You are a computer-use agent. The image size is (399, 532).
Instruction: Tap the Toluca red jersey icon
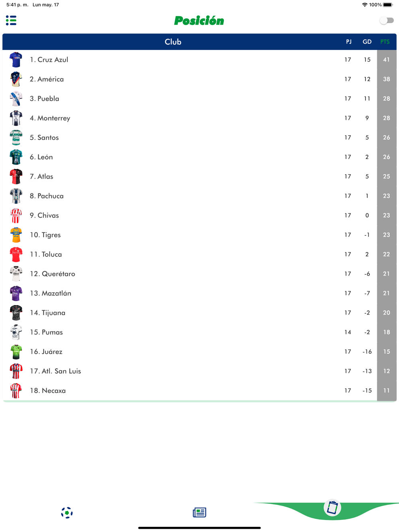16,254
